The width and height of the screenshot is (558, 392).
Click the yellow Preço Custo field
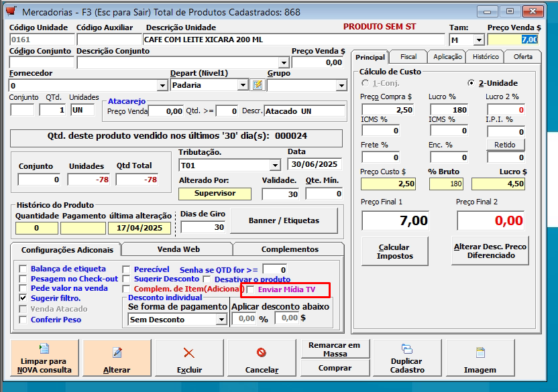coord(388,184)
